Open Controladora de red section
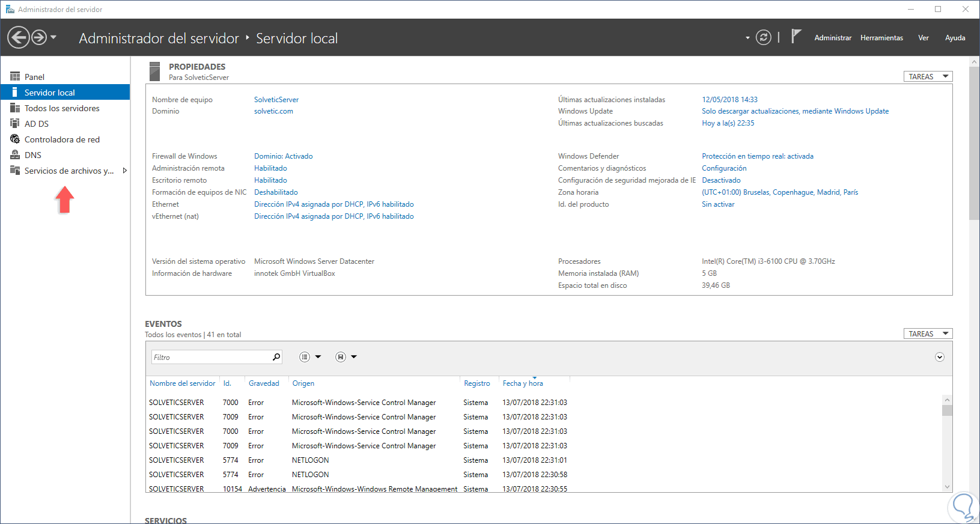Viewport: 980px width, 524px height. tap(62, 139)
